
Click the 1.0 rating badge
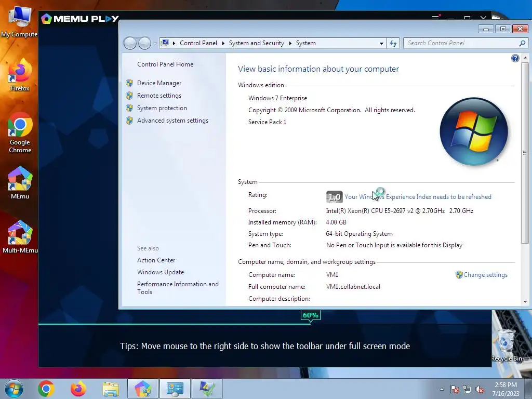tap(334, 197)
